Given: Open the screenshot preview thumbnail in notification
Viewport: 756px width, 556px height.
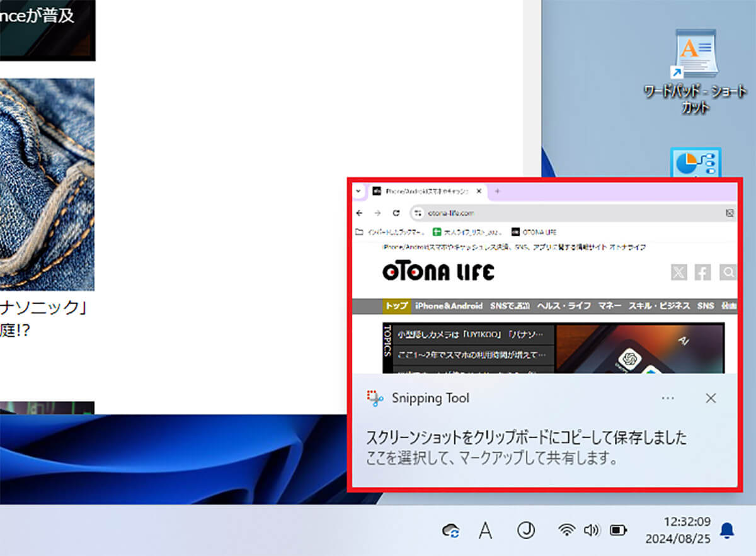Looking at the screenshot, I should point(544,279).
